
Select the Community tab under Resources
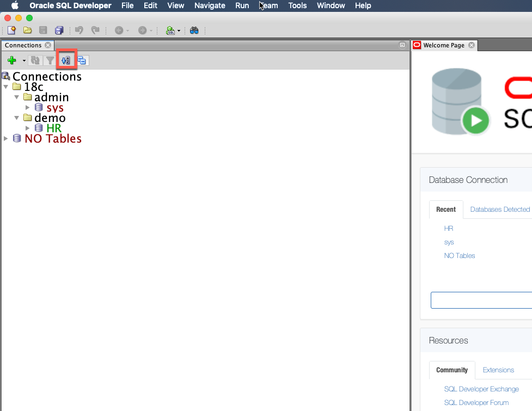pos(452,370)
